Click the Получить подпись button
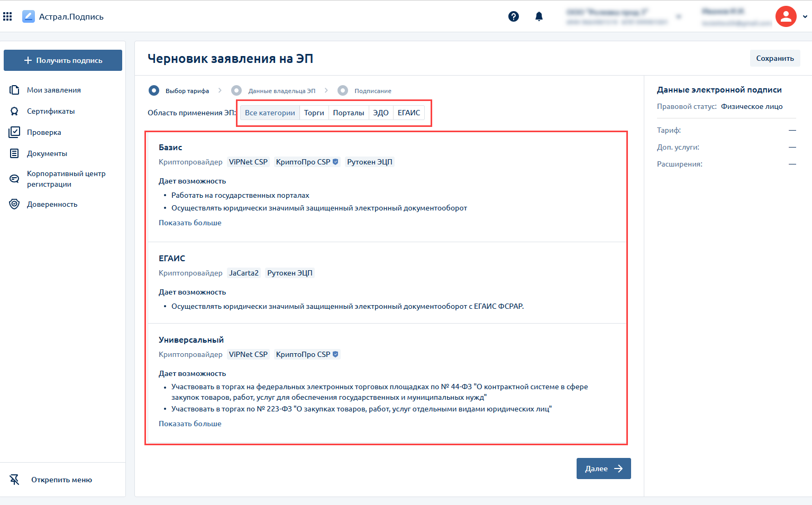This screenshot has width=812, height=505. pos(63,60)
